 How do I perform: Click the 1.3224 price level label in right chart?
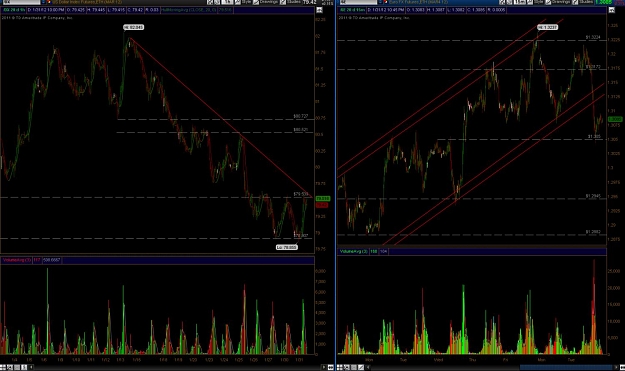593,37
